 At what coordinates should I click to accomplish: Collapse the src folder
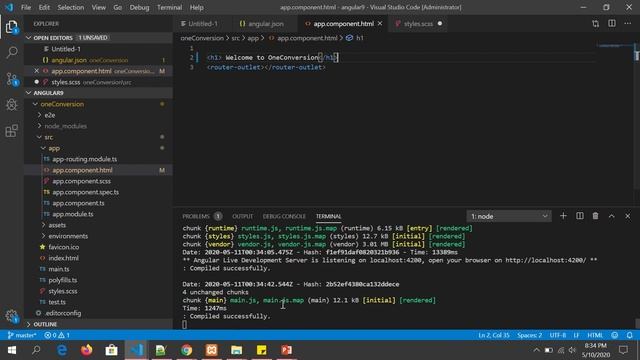click(98, 137)
